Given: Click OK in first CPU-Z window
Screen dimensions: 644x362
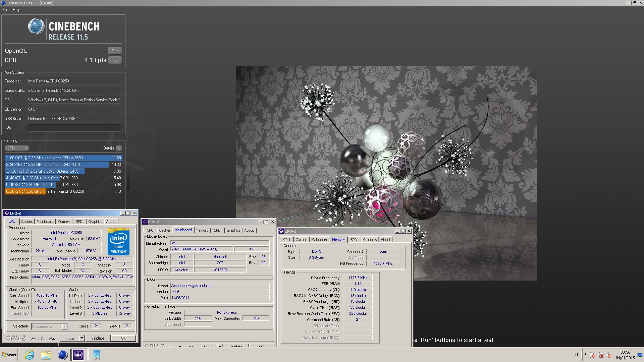Looking at the screenshot, I should tap(123, 339).
